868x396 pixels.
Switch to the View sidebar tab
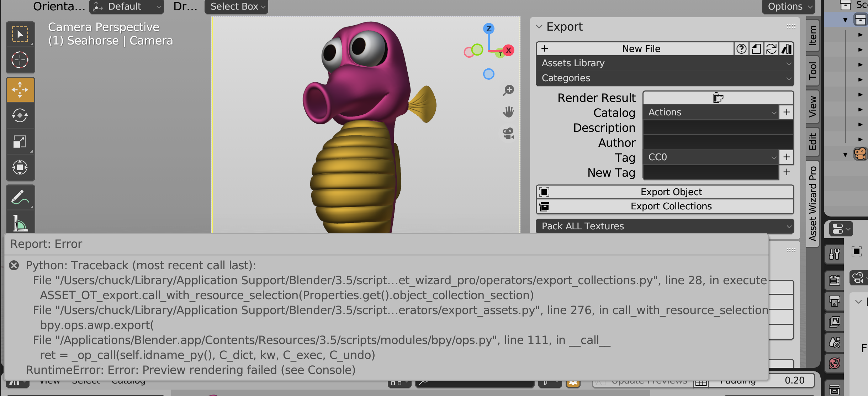tap(813, 106)
